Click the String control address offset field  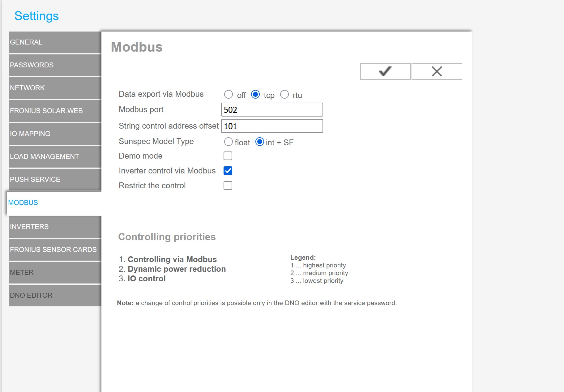click(x=272, y=126)
